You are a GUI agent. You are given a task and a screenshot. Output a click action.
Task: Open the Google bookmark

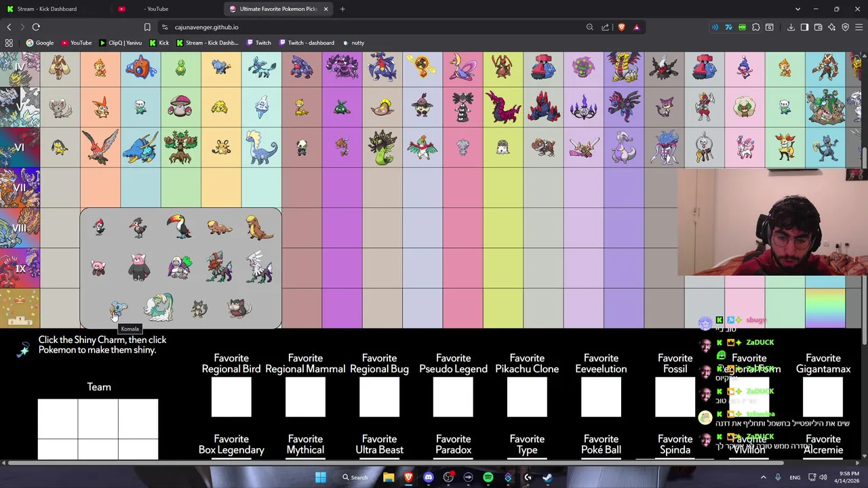[x=39, y=43]
